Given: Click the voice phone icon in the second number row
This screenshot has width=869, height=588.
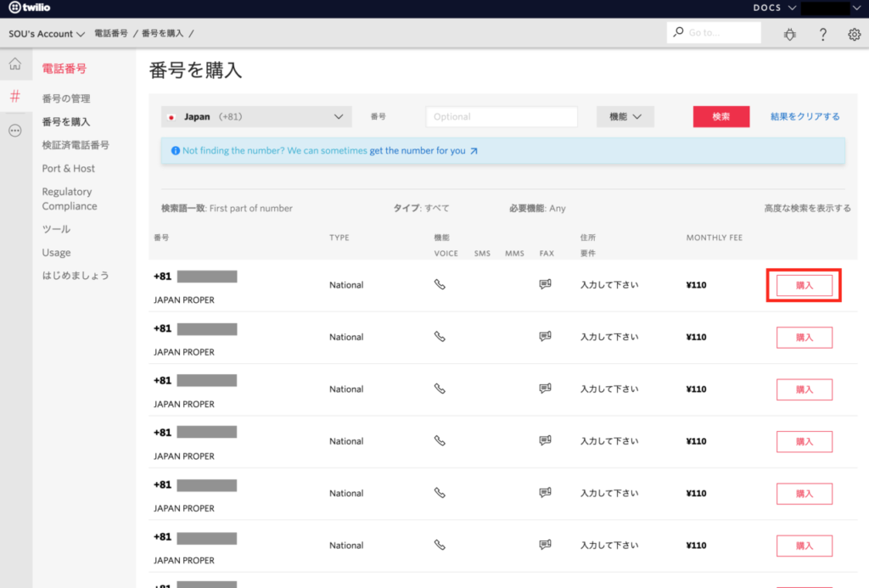Looking at the screenshot, I should (440, 336).
